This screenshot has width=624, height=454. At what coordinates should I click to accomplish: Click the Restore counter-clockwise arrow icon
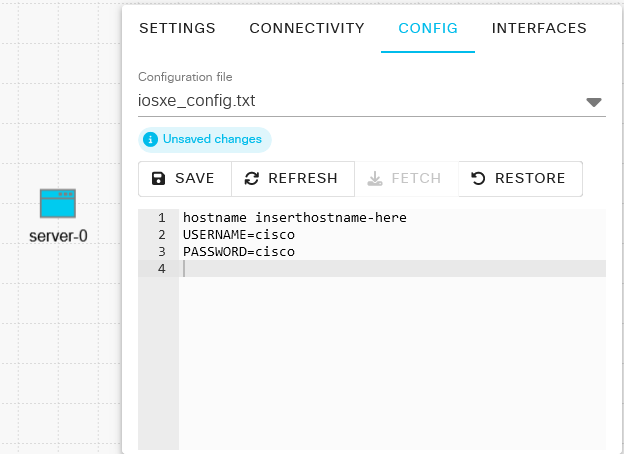[478, 179]
